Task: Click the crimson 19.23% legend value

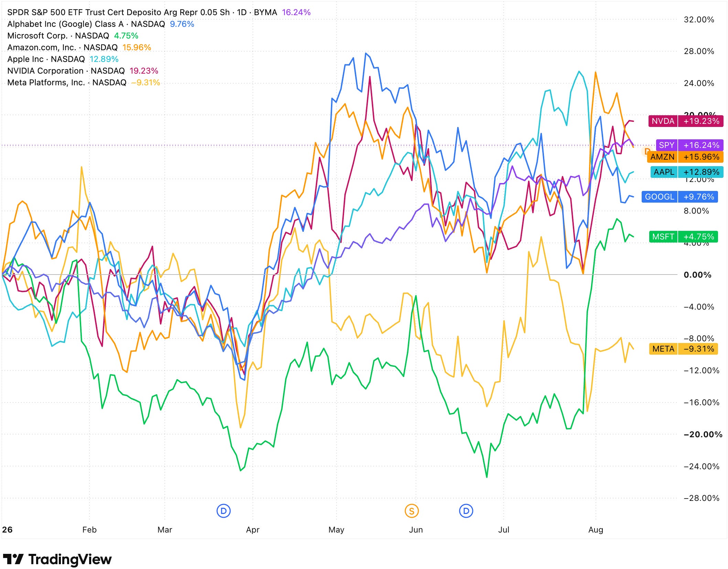Action: [144, 71]
